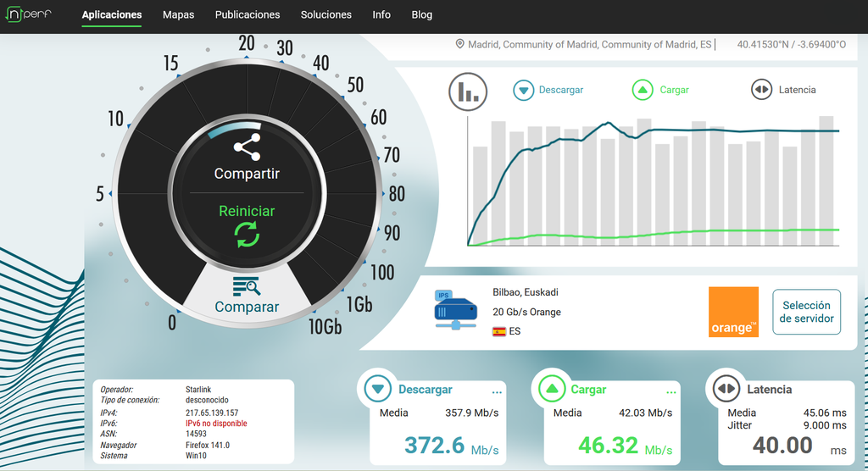The width and height of the screenshot is (868, 471).
Task: Toggle Cargar series in the graph
Action: coord(661,90)
